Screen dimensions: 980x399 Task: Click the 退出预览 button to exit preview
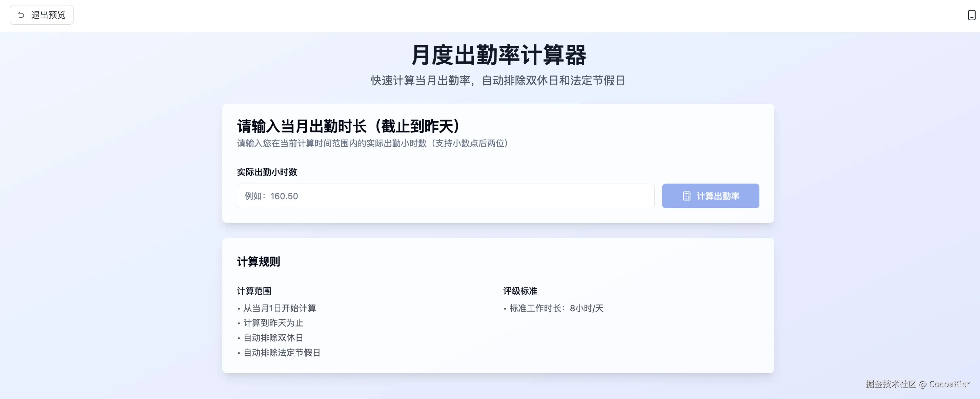click(x=41, y=15)
